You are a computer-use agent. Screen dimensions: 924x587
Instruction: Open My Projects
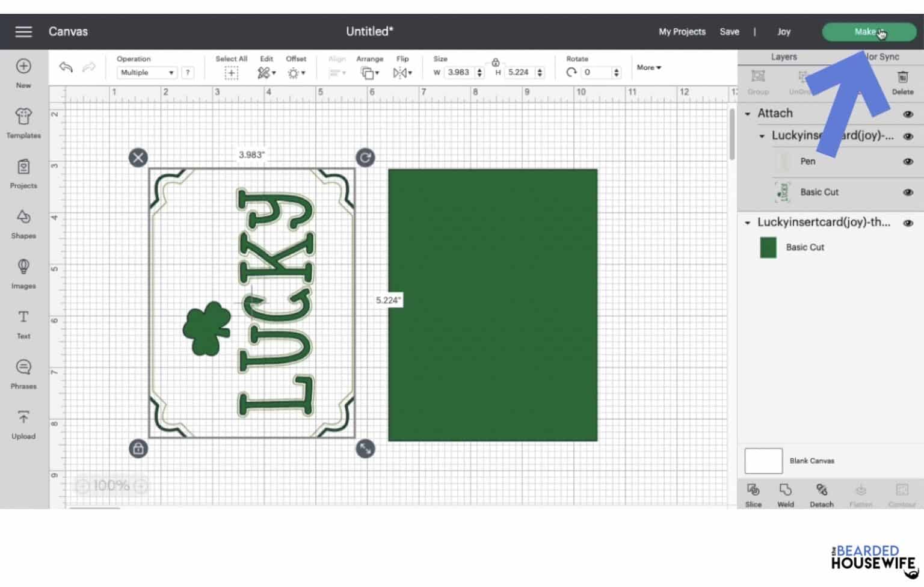tap(682, 31)
